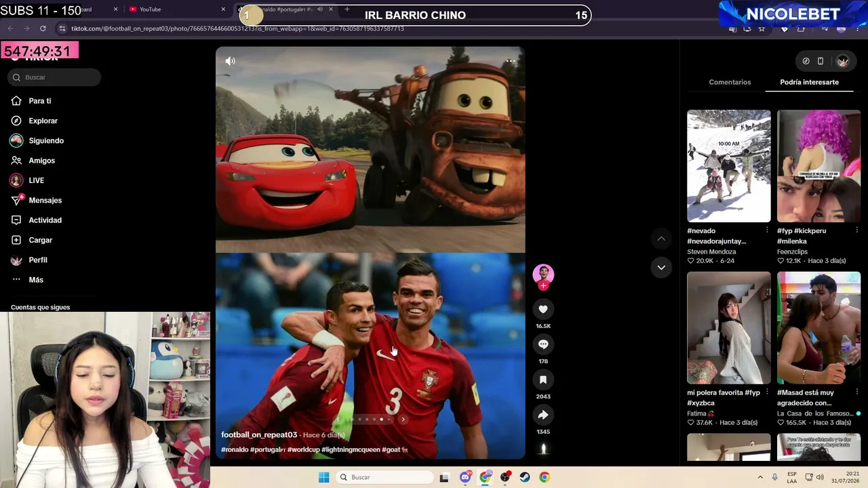Screen dimensions: 868x488
Task: Open Discord from the taskbar
Action: point(465,477)
